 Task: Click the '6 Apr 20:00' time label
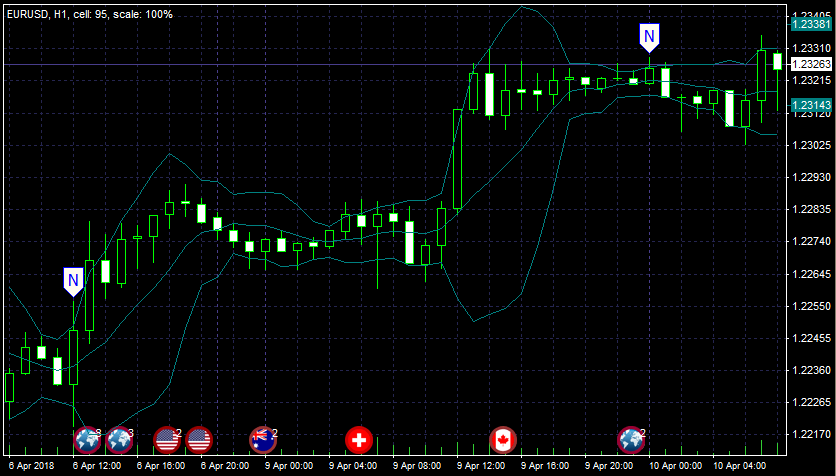pos(225,466)
